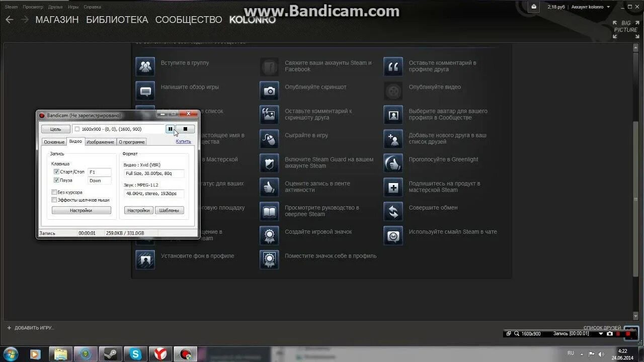Screen dimensions: 644x362
Task: Open the Друзья menu
Action: [55, 7]
